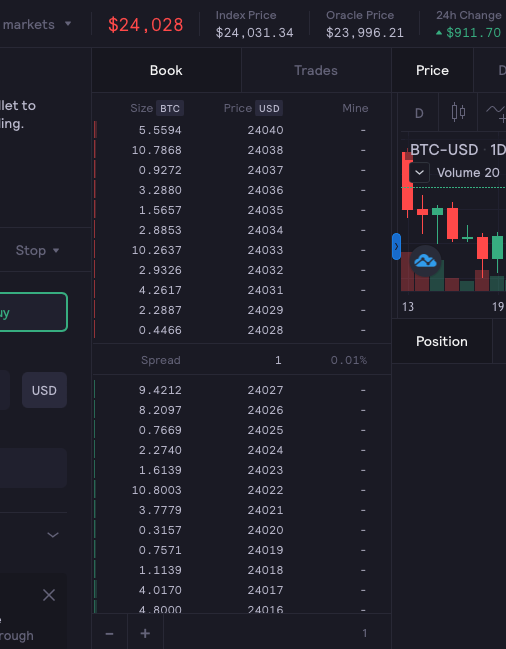Open the markets dropdown
The width and height of the screenshot is (506, 649).
(x=36, y=24)
